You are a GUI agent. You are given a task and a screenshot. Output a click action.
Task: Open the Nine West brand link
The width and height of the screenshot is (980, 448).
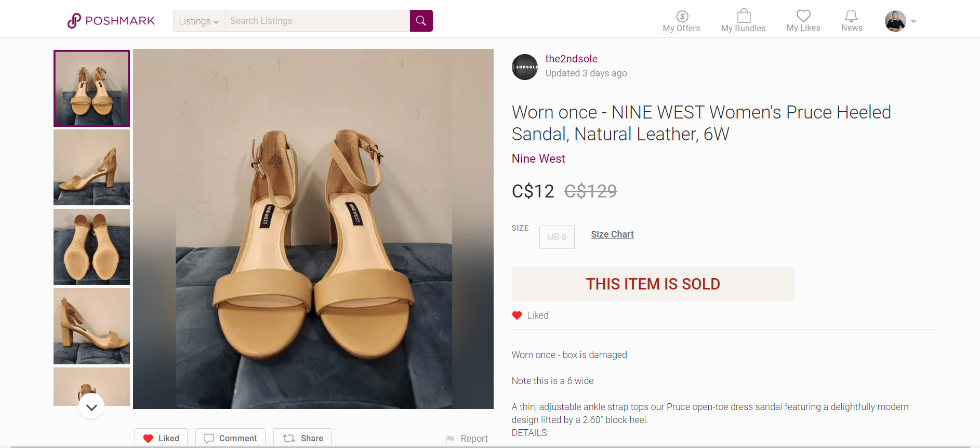coord(538,159)
